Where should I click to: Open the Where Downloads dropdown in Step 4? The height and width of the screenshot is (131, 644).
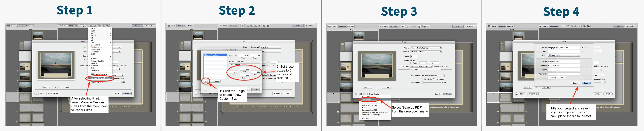click(x=564, y=55)
